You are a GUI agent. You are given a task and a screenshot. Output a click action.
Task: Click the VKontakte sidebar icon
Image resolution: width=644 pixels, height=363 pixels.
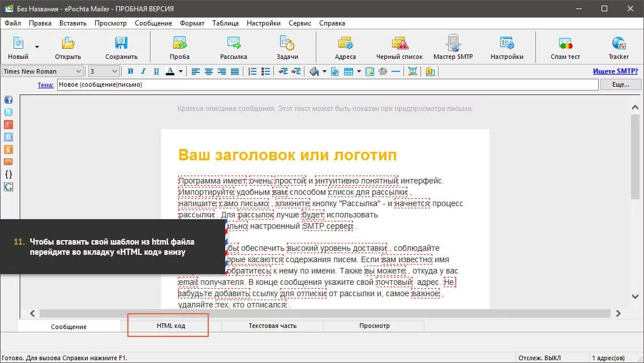8,137
